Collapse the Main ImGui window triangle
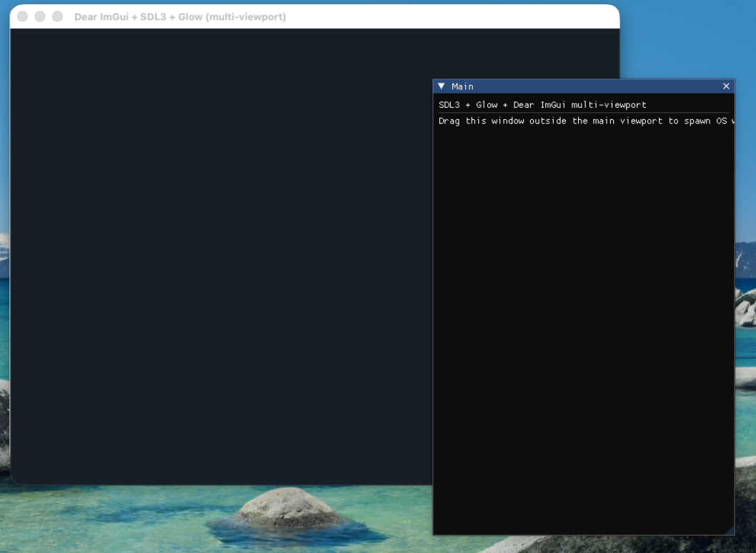This screenshot has height=553, width=756. [441, 86]
